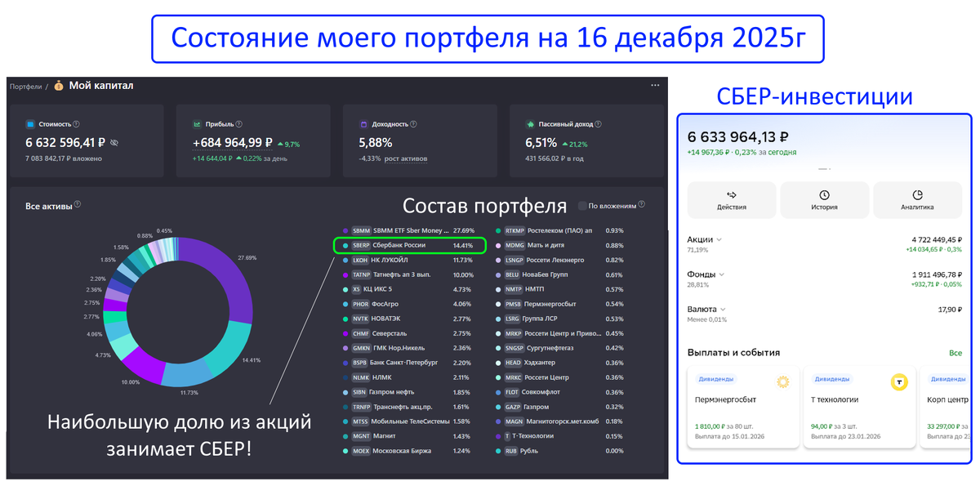
Task: Select the Банк Санкт-Петербург asset row
Action: [408, 362]
